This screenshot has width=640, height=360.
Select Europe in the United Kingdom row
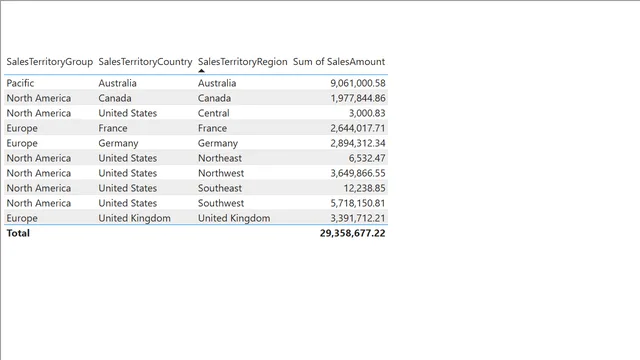pyautogui.click(x=22, y=218)
